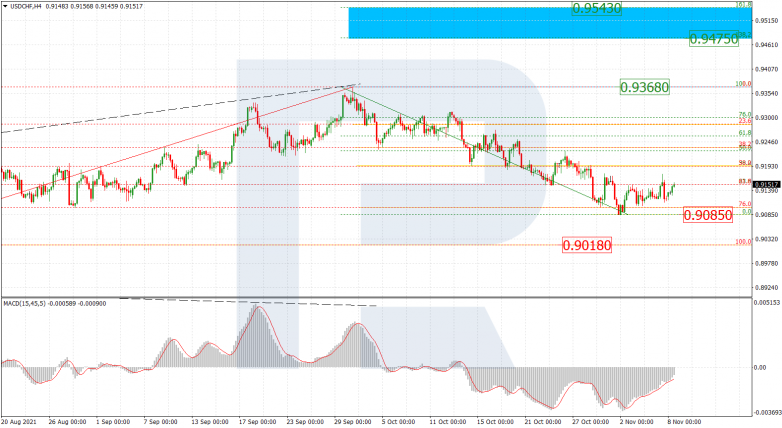This screenshot has height=428, width=782.
Task: Click the 13 Sep 00:00 date label
Action: (x=209, y=422)
